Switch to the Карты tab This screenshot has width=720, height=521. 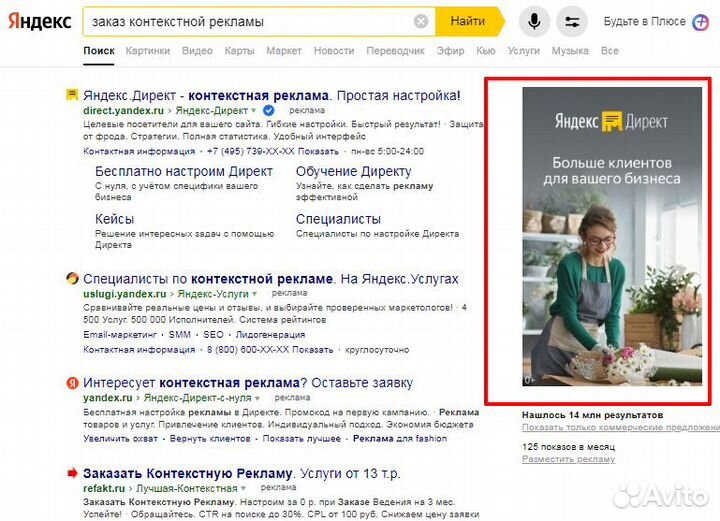click(x=239, y=50)
